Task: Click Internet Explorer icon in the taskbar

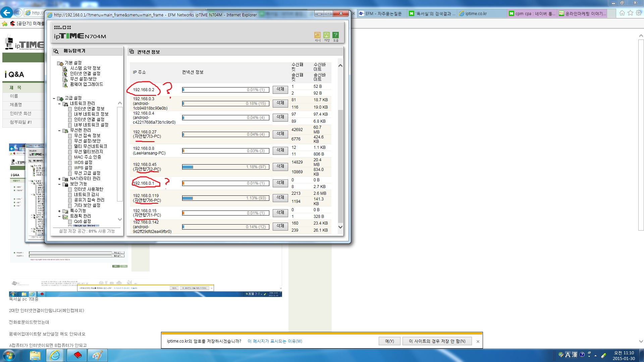Action: coord(55,355)
